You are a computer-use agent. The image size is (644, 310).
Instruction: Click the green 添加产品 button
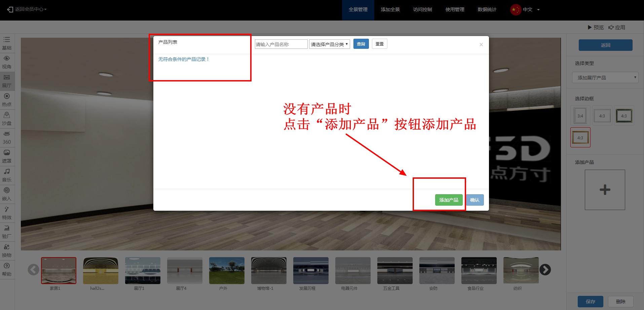point(449,200)
